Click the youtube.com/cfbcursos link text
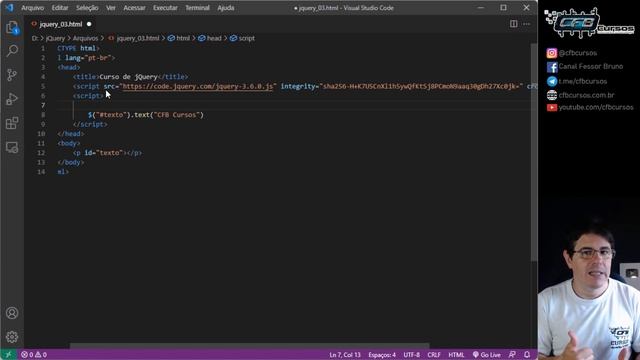 tap(596, 107)
